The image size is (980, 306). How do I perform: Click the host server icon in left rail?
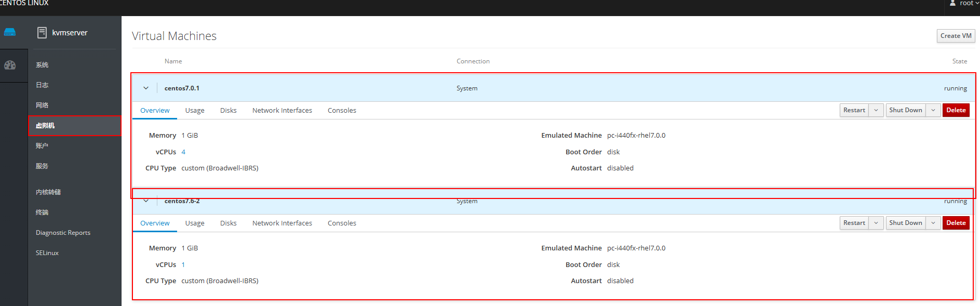(10, 32)
